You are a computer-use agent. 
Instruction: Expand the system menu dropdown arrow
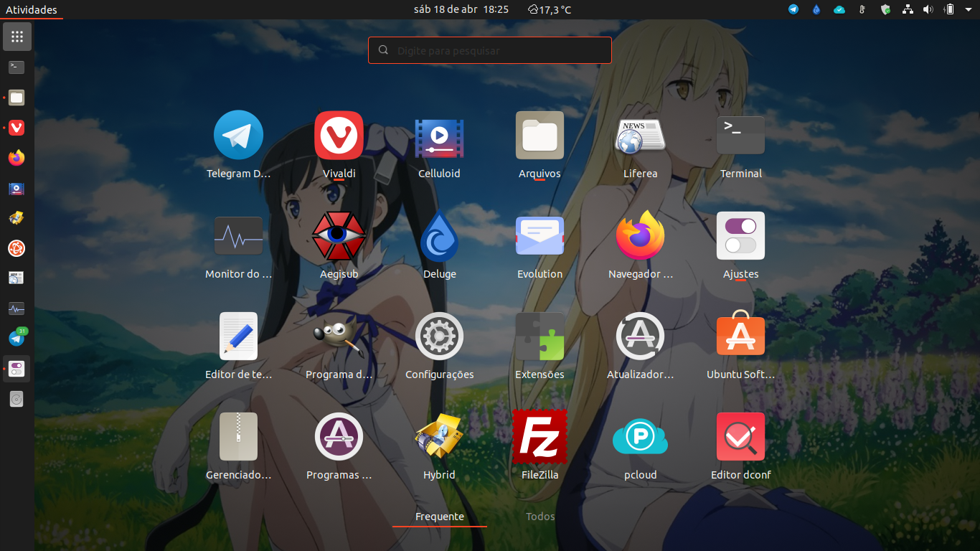coord(967,9)
